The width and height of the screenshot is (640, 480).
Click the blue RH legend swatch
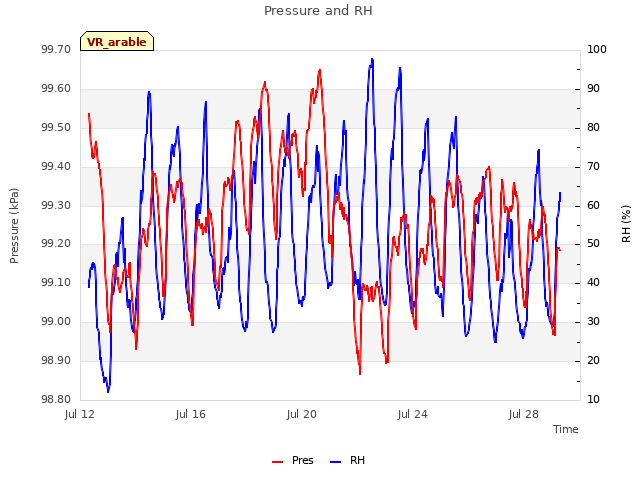[x=336, y=462]
